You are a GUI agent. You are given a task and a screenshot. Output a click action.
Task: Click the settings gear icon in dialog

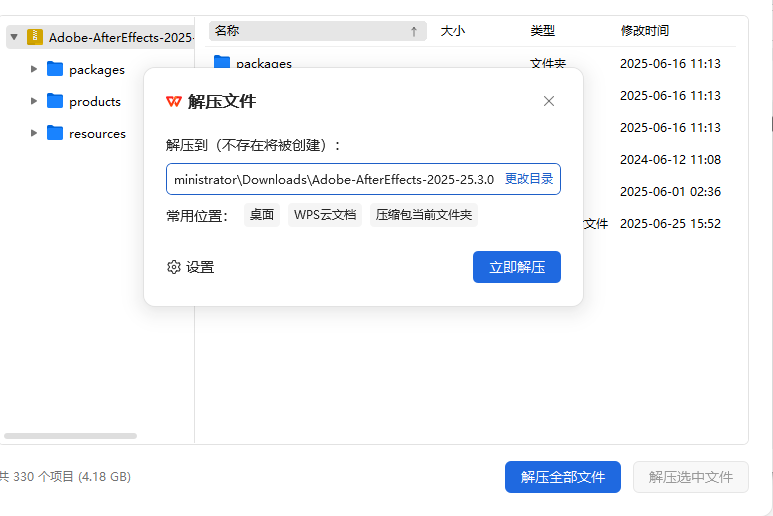174,267
